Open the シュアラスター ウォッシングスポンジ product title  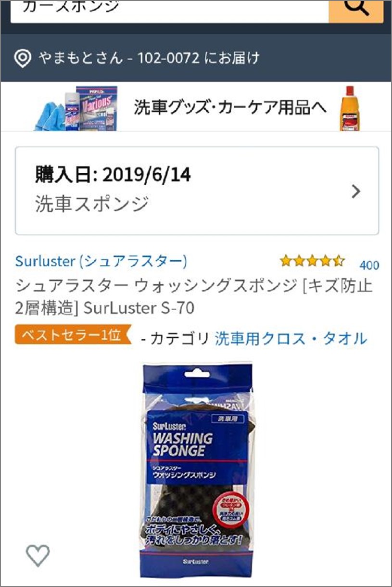[194, 297]
